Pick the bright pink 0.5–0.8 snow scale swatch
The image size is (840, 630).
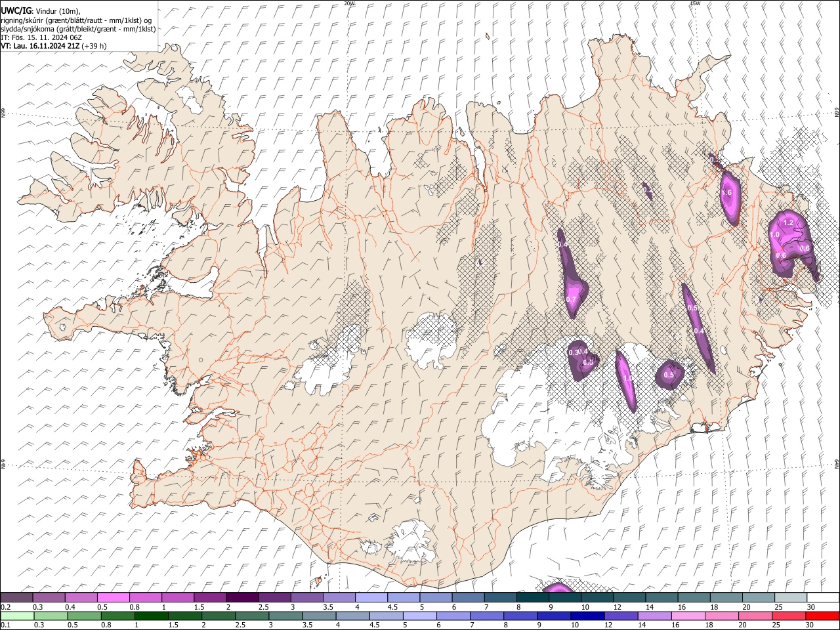[x=114, y=597]
